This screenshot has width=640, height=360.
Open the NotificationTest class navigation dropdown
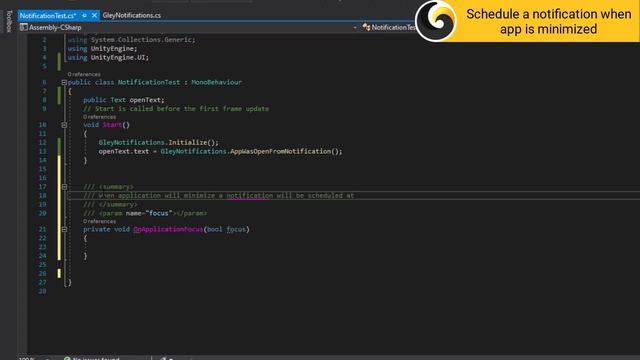[389, 27]
